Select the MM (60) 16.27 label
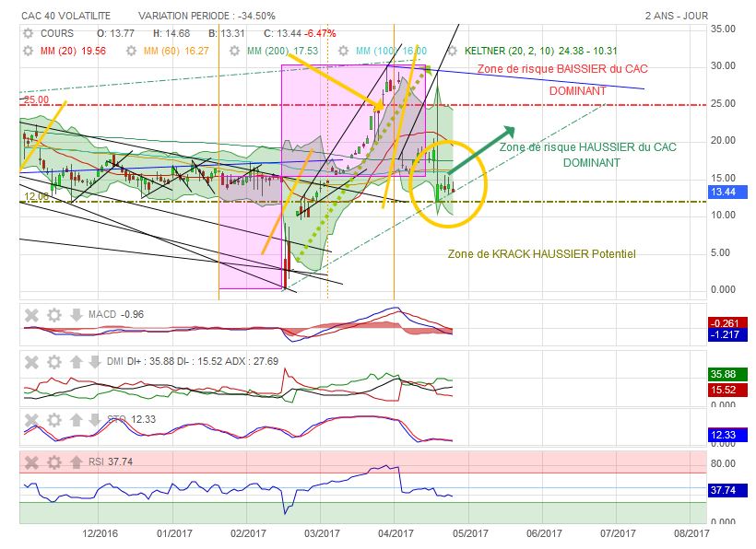This screenshot has height=549, width=756. click(176, 51)
